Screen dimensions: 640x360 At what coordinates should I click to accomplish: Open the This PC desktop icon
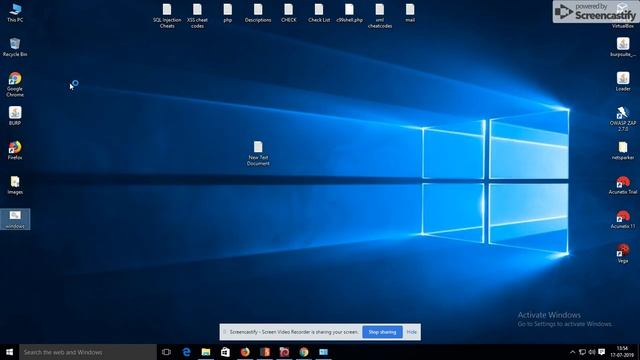[x=15, y=13]
